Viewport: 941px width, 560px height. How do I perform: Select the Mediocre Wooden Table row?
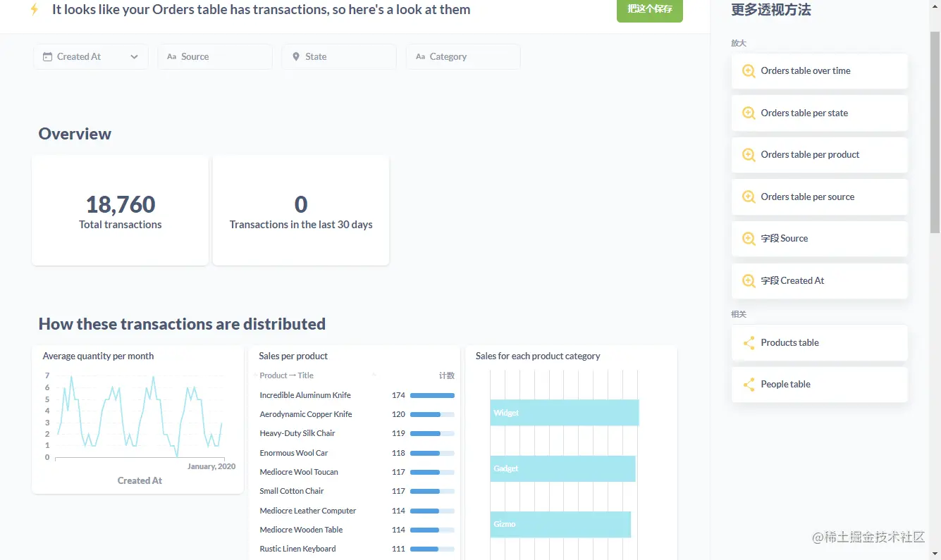(357, 530)
